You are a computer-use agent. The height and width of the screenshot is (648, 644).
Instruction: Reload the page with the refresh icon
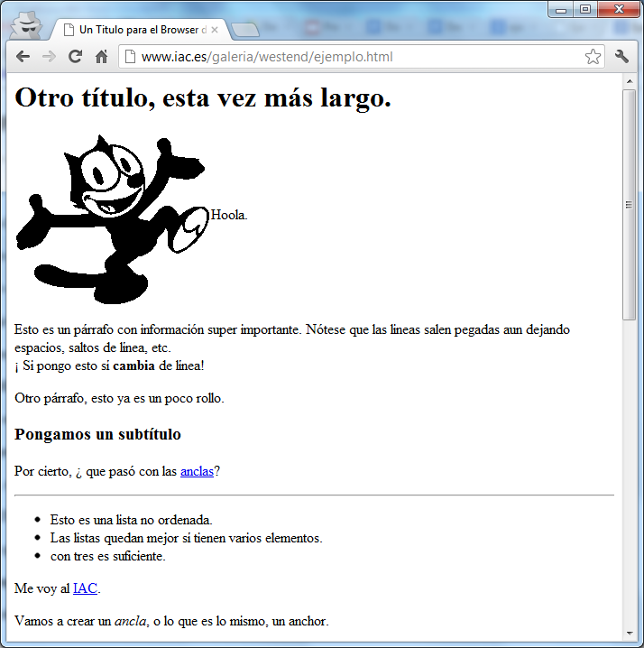pos(75,57)
